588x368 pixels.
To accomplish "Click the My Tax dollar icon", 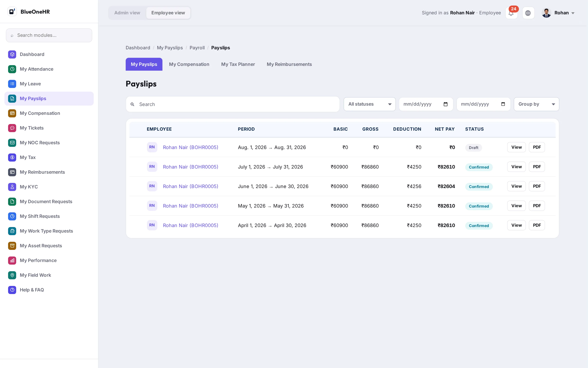I will click(12, 158).
